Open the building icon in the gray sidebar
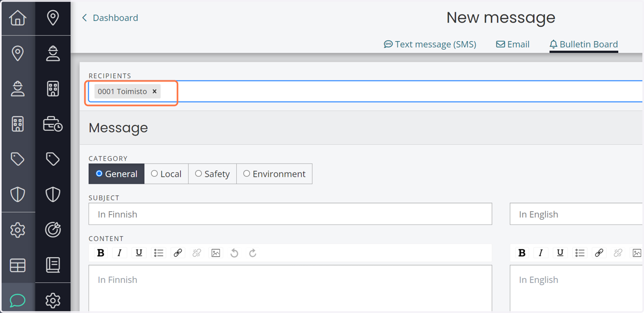The image size is (644, 313). coord(18,124)
